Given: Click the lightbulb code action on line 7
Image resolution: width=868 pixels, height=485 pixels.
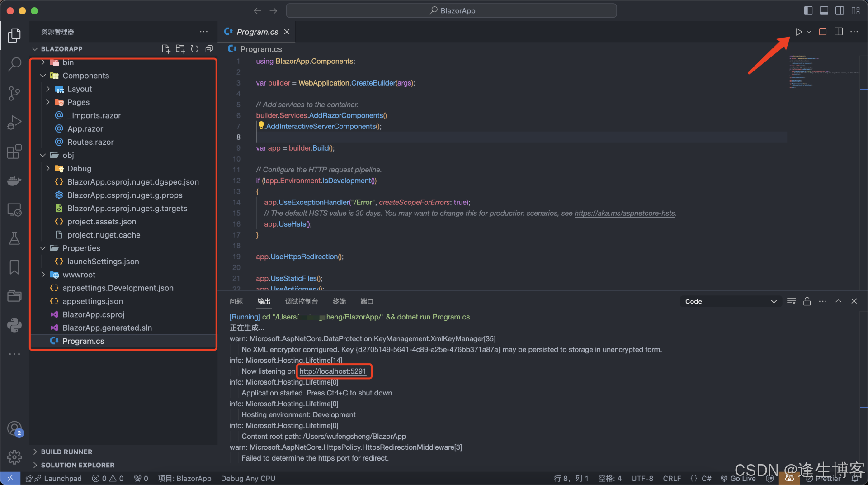Looking at the screenshot, I should click(x=261, y=125).
